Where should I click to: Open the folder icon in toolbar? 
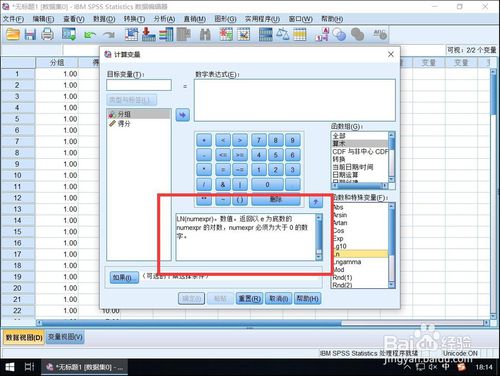13,35
